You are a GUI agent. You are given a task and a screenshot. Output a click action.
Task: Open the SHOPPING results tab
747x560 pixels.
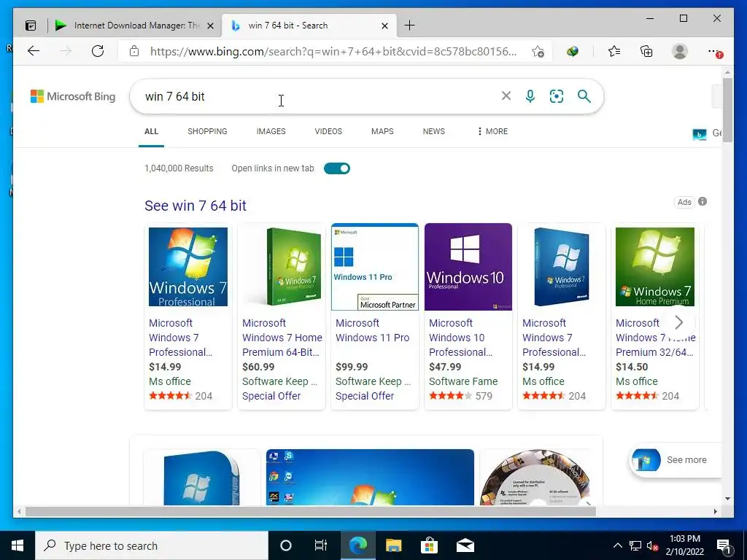pyautogui.click(x=207, y=131)
